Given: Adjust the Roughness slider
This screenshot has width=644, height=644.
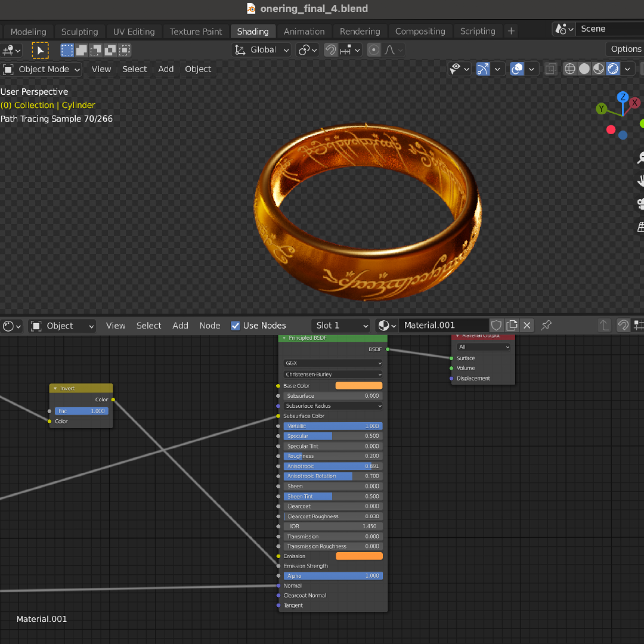Looking at the screenshot, I should (x=333, y=456).
